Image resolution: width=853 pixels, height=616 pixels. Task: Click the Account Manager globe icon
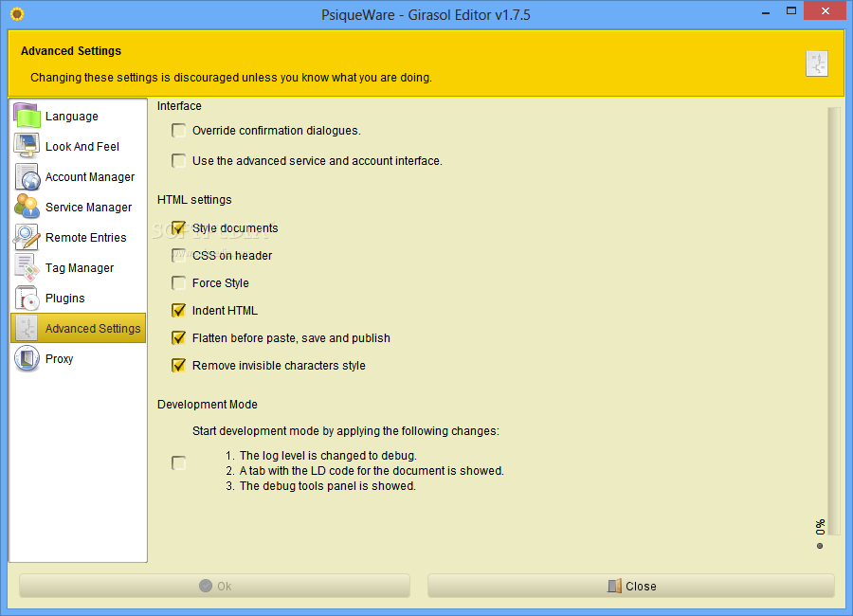[x=27, y=176]
